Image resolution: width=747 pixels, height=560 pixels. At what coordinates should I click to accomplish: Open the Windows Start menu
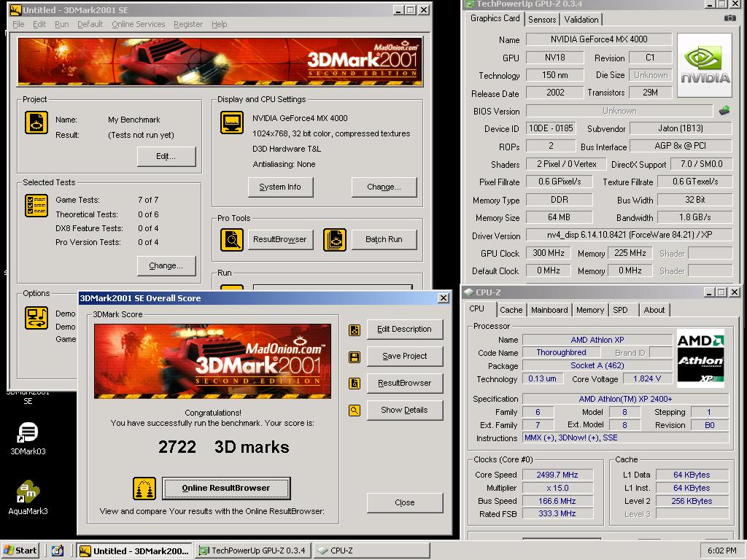pos(20,551)
